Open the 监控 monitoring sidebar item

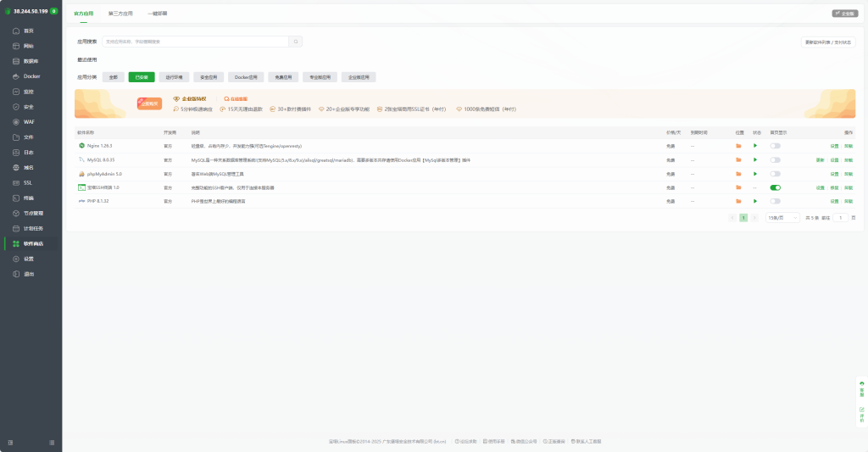pos(29,92)
